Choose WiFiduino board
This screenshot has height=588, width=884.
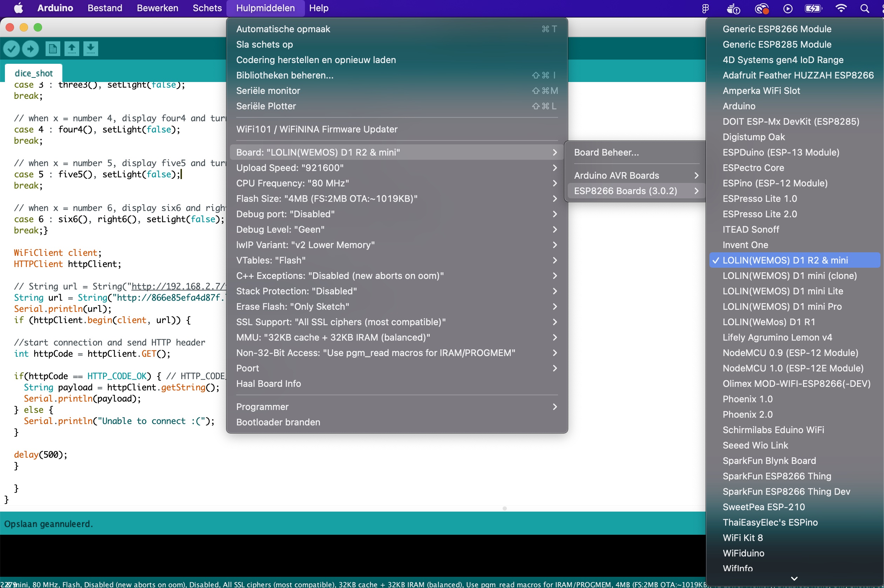pyautogui.click(x=794, y=553)
